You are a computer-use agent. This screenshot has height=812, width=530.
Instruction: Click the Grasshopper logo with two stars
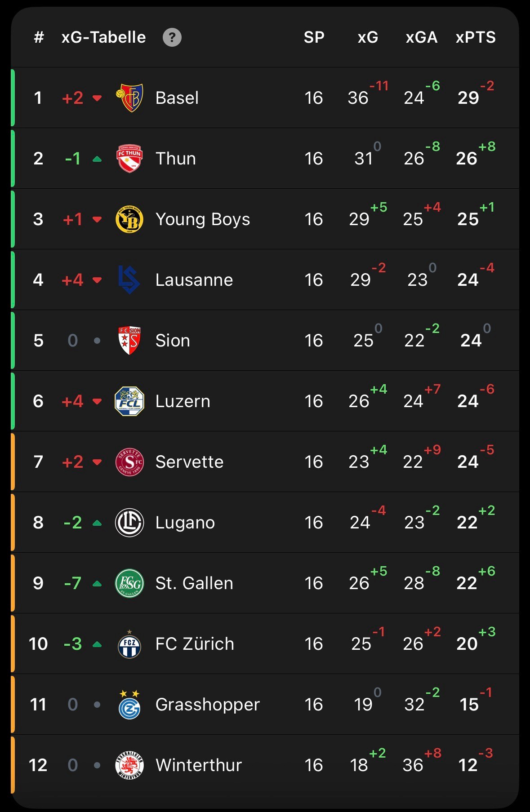tap(130, 704)
